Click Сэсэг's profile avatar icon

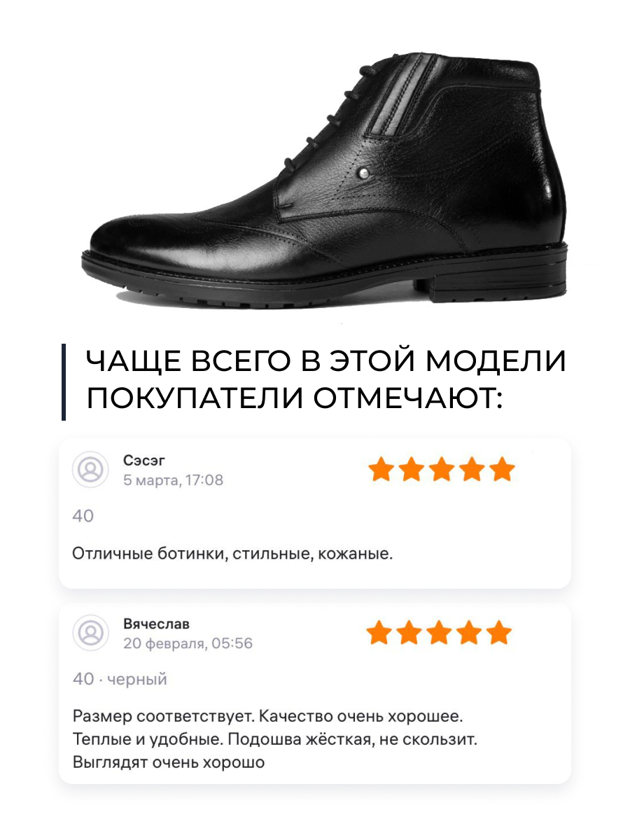[x=90, y=470]
